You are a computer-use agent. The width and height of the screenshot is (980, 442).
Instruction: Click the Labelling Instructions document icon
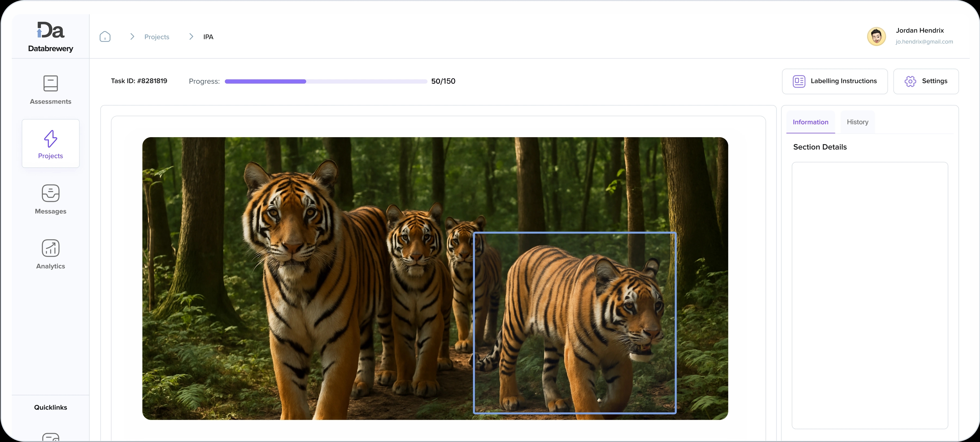click(x=798, y=81)
